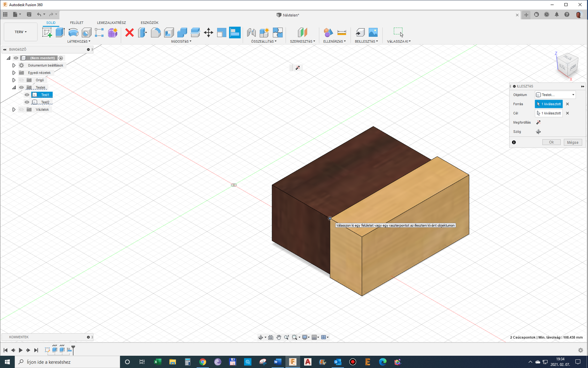This screenshot has width=588, height=368.
Task: Select the New Component tool
Action: pos(264,33)
